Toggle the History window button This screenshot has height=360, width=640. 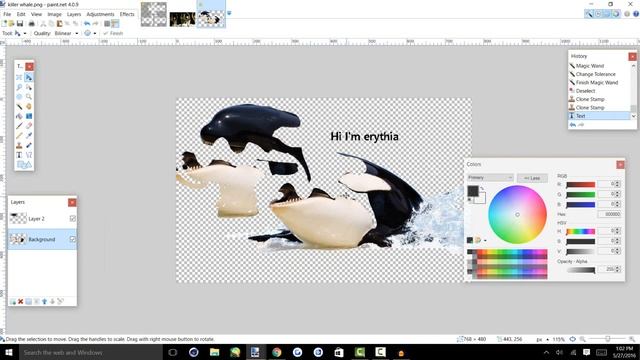click(598, 14)
